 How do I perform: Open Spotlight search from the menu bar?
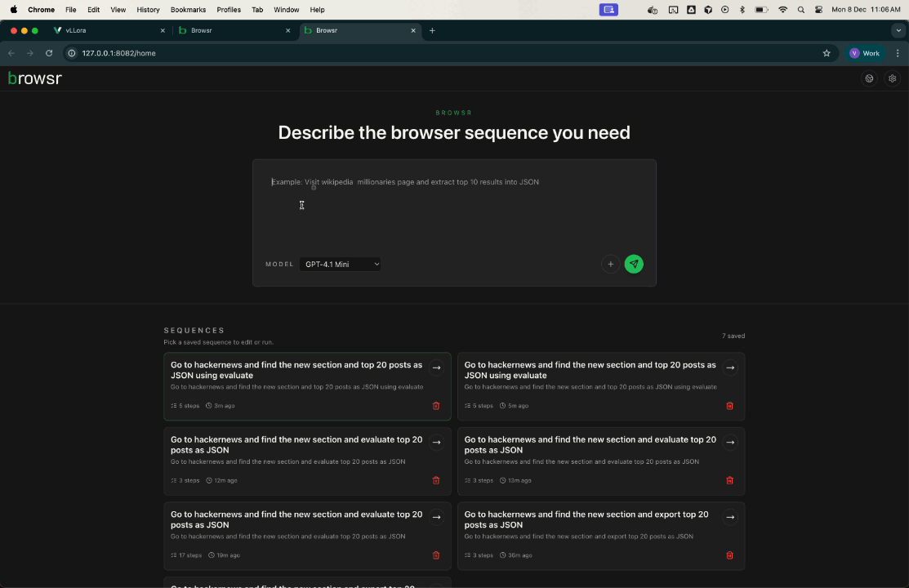point(801,10)
